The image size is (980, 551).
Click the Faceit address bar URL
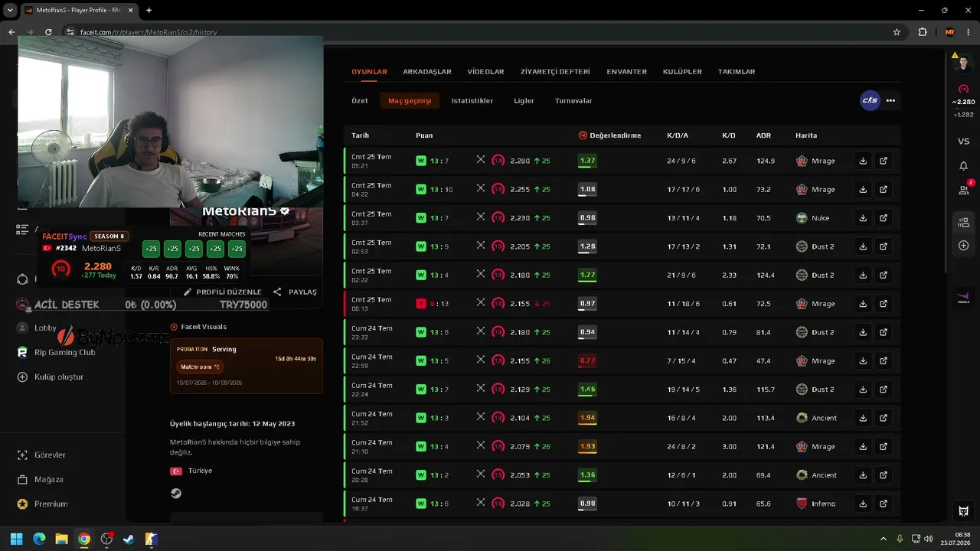coord(149,32)
